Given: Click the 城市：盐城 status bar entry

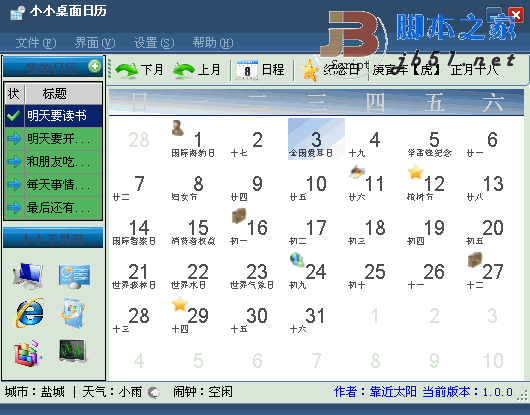Looking at the screenshot, I should pos(35,392).
